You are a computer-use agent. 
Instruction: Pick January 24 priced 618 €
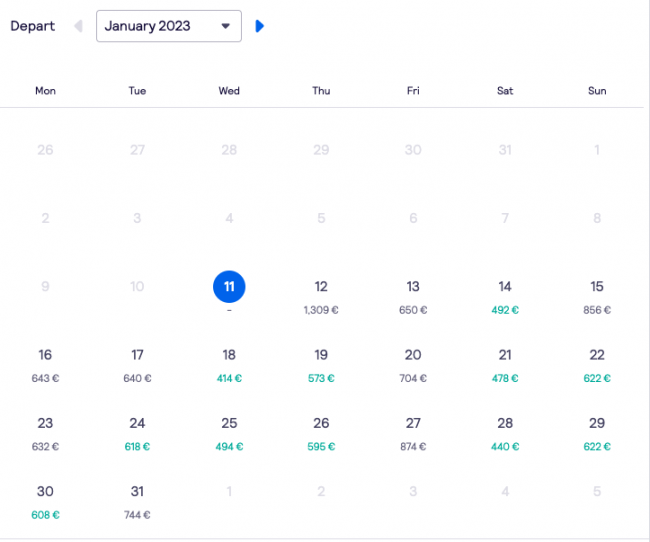pos(137,434)
